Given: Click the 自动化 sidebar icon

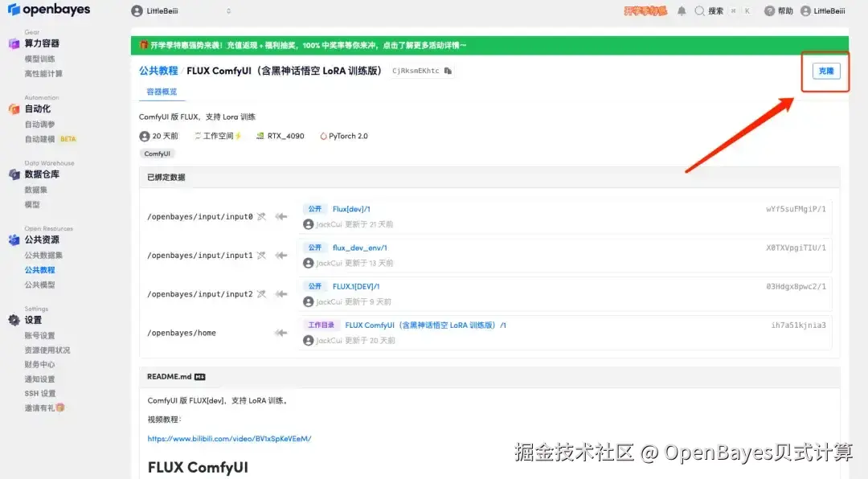Looking at the screenshot, I should point(14,109).
